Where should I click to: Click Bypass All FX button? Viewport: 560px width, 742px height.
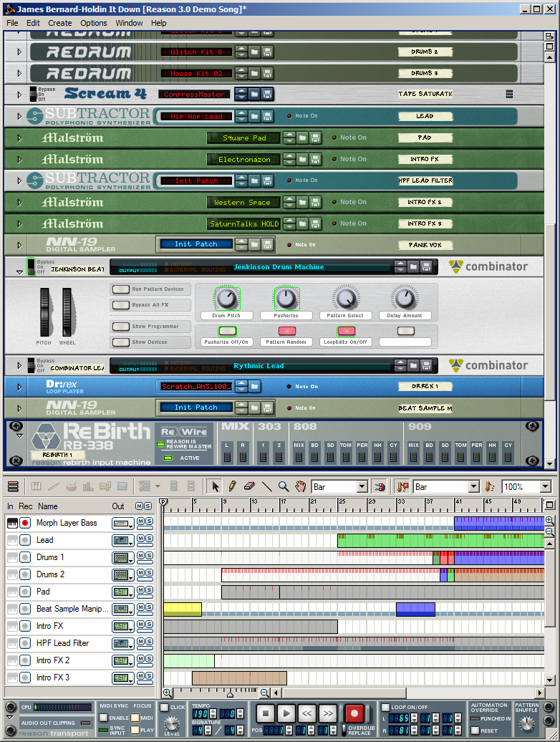[120, 305]
